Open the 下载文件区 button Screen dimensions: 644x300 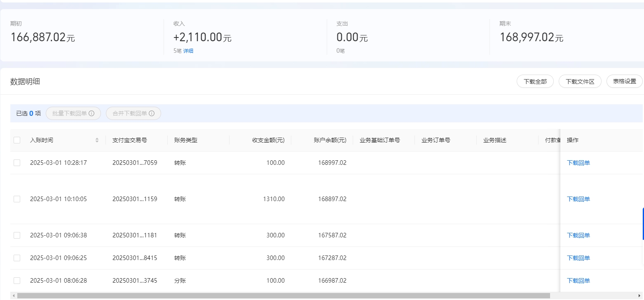[580, 82]
